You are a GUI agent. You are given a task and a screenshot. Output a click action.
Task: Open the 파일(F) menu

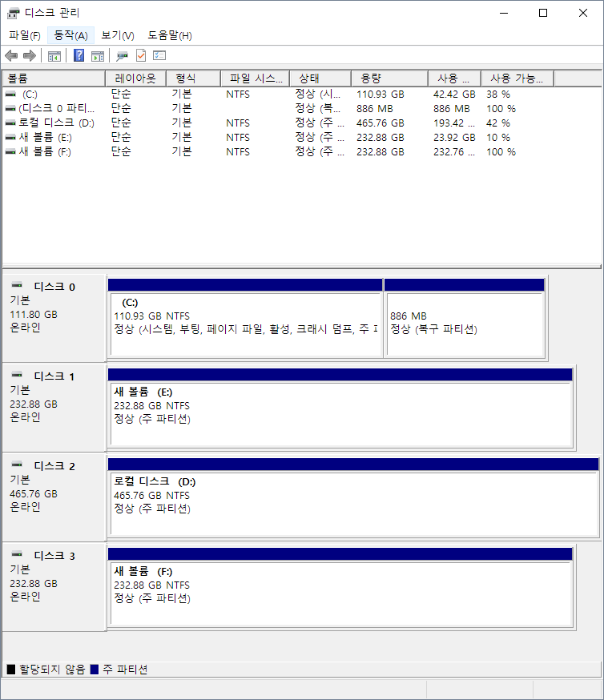click(x=24, y=35)
